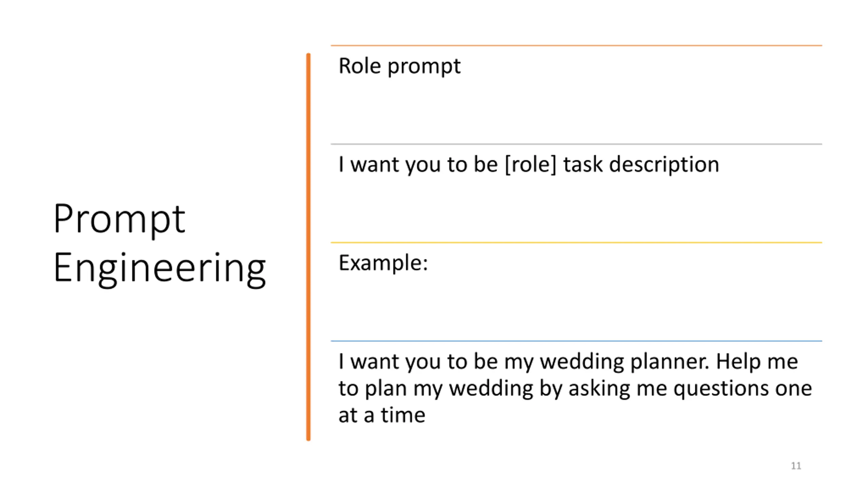
Task: Click the gray horizontal line below Role prompt
Action: tap(576, 144)
